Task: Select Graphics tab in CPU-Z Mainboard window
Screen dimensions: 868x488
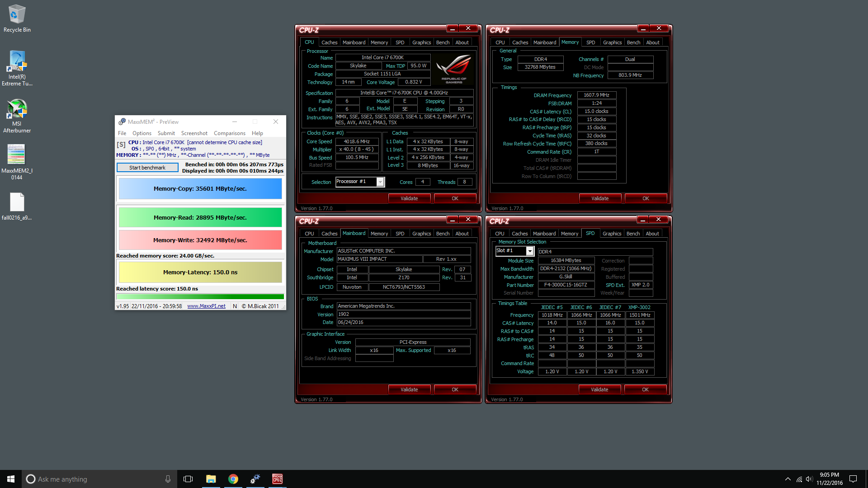Action: 421,234
